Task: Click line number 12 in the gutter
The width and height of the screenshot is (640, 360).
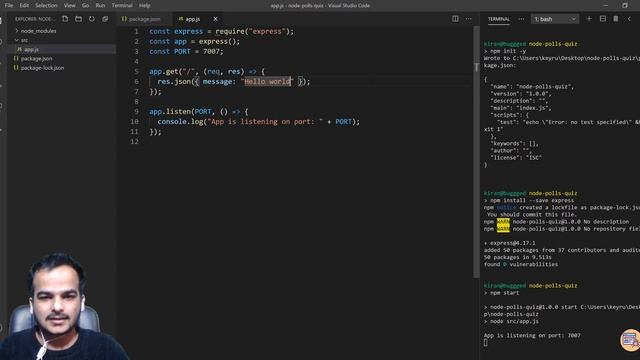Action: [135, 142]
